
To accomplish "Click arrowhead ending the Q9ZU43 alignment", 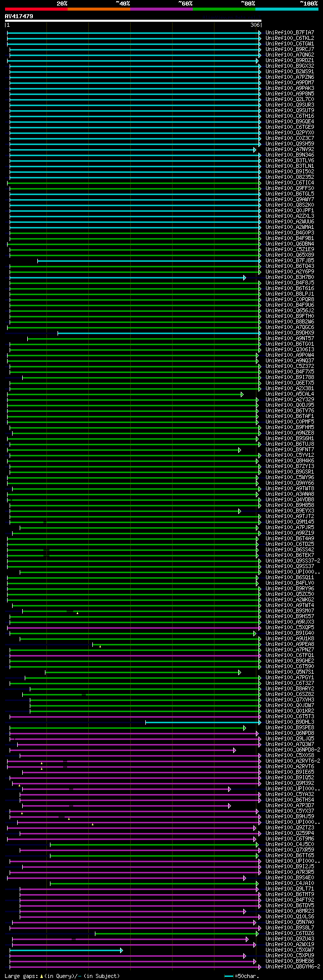I will (247, 939).
